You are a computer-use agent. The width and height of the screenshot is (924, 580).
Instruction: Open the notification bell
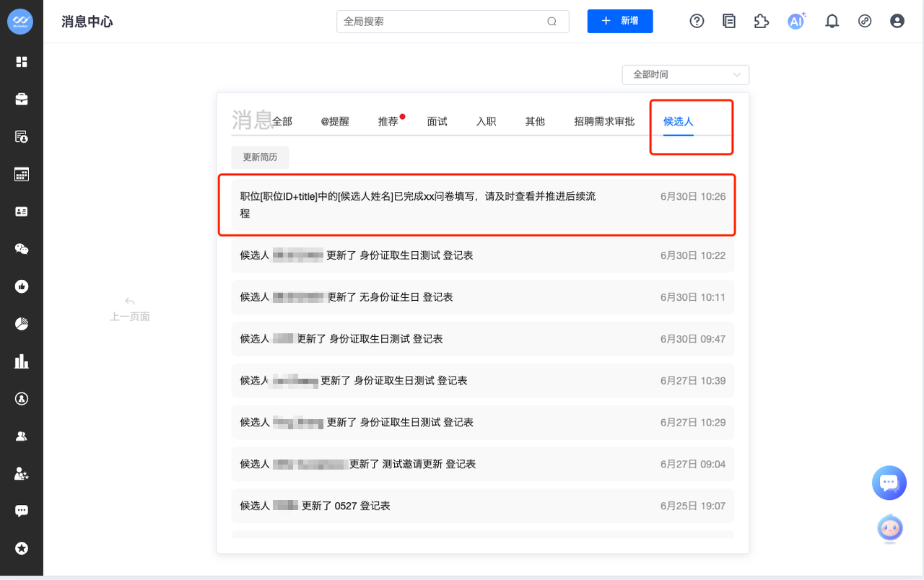pyautogui.click(x=832, y=21)
